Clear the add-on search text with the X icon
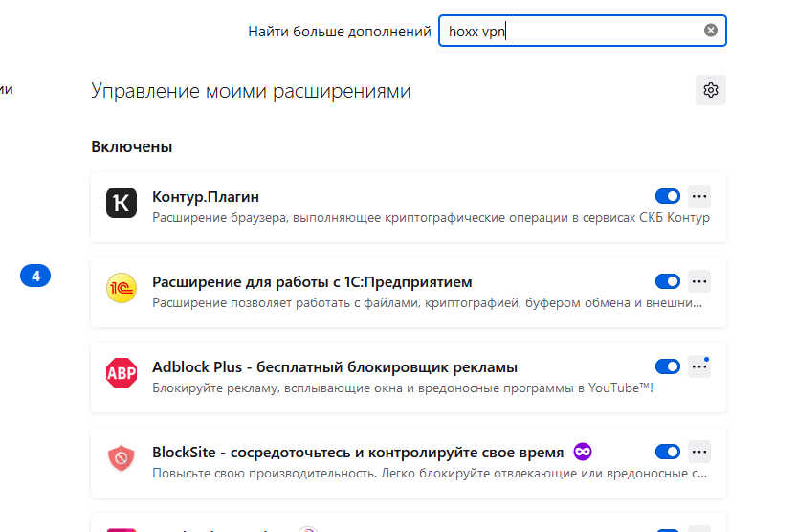The height and width of the screenshot is (532, 797). (x=710, y=31)
